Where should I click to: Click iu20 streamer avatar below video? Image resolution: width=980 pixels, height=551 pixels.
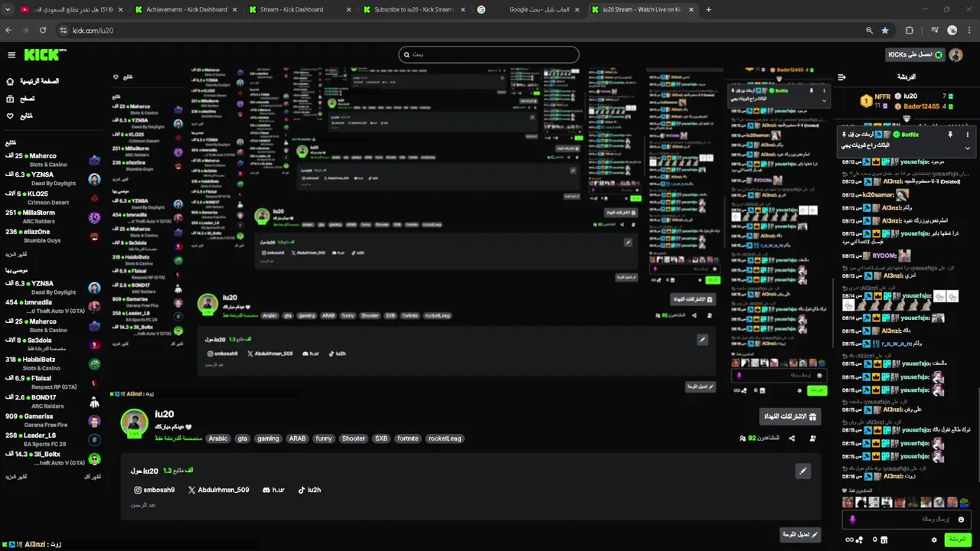(x=135, y=422)
